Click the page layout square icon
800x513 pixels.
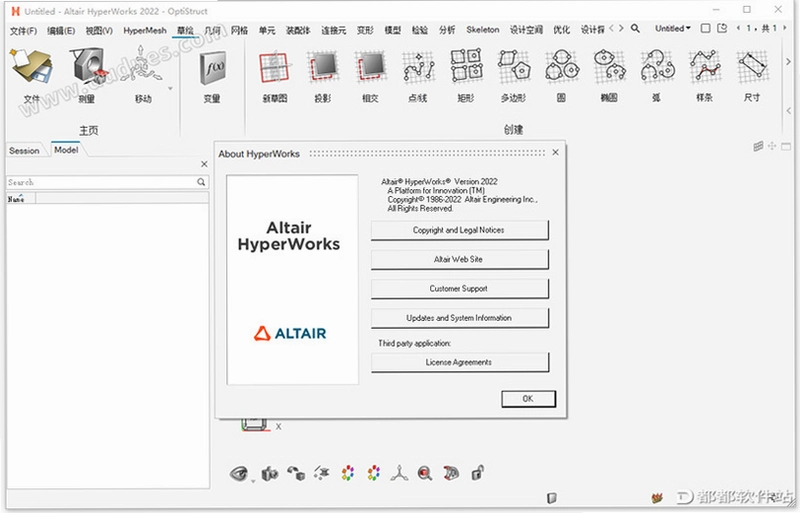click(705, 28)
